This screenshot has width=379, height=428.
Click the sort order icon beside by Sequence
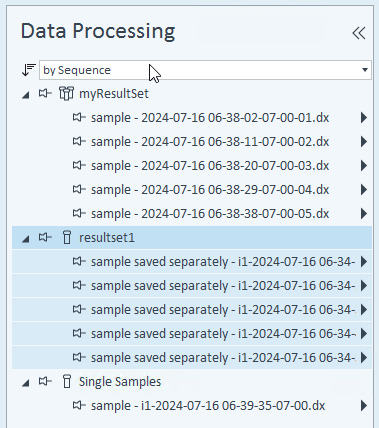tap(29, 70)
